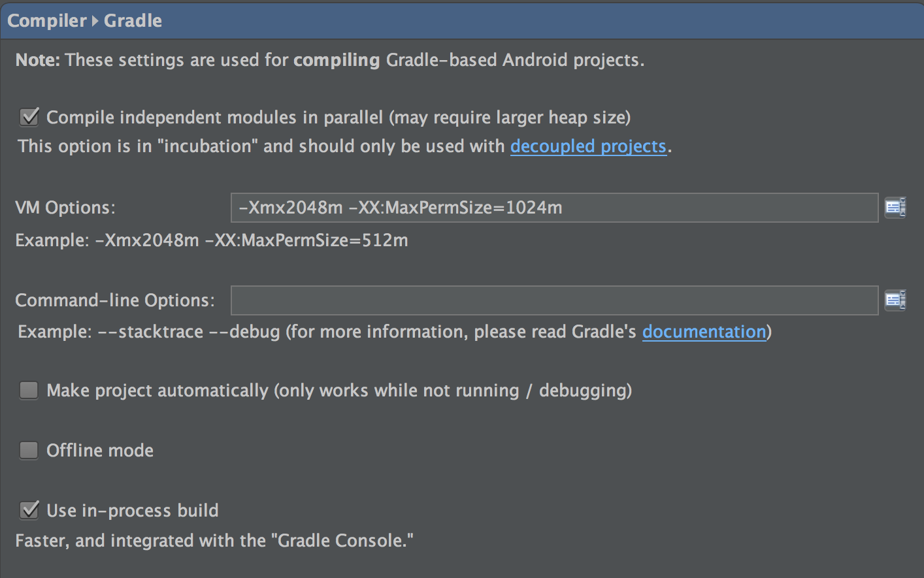Click the breadcrumb arrow between Compiler and Gradle
The image size is (924, 578).
[x=95, y=21]
